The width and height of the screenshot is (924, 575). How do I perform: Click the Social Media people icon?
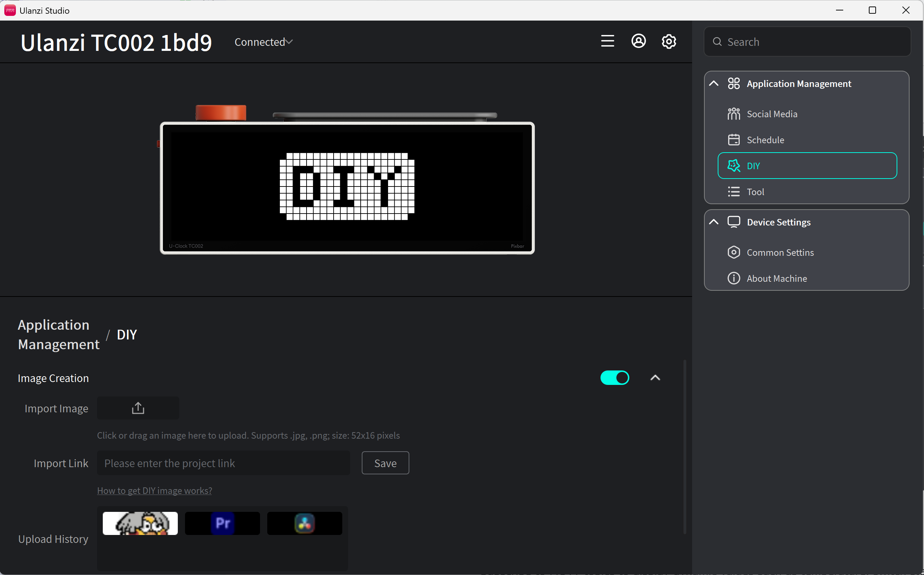734,114
